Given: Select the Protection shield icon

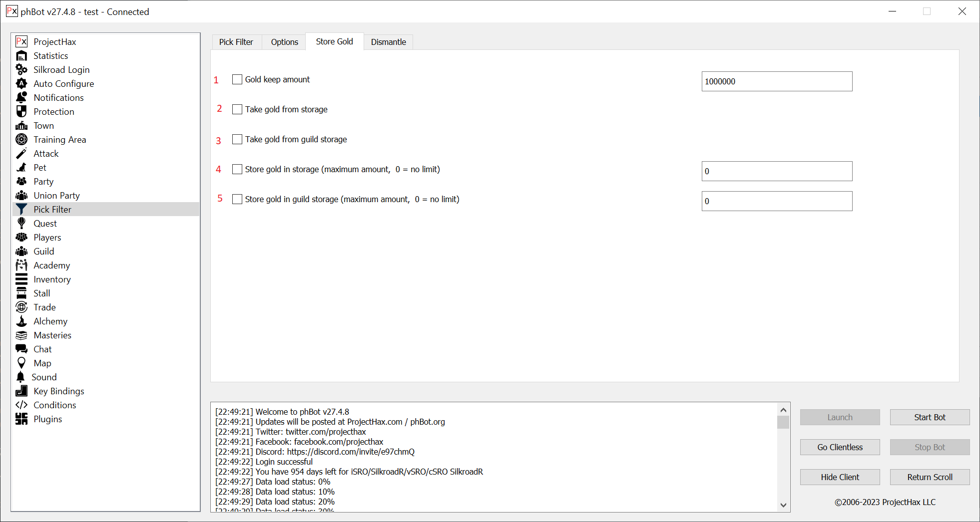Looking at the screenshot, I should point(21,112).
